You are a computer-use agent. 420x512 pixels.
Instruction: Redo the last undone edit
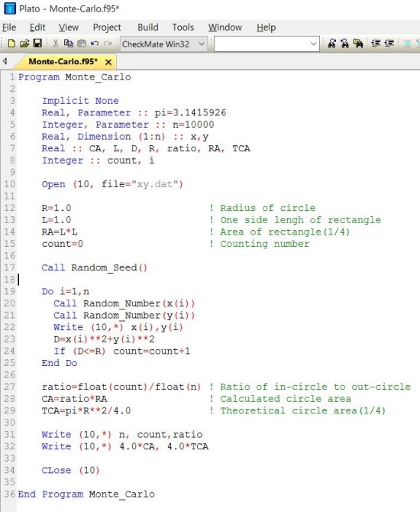tap(108, 44)
